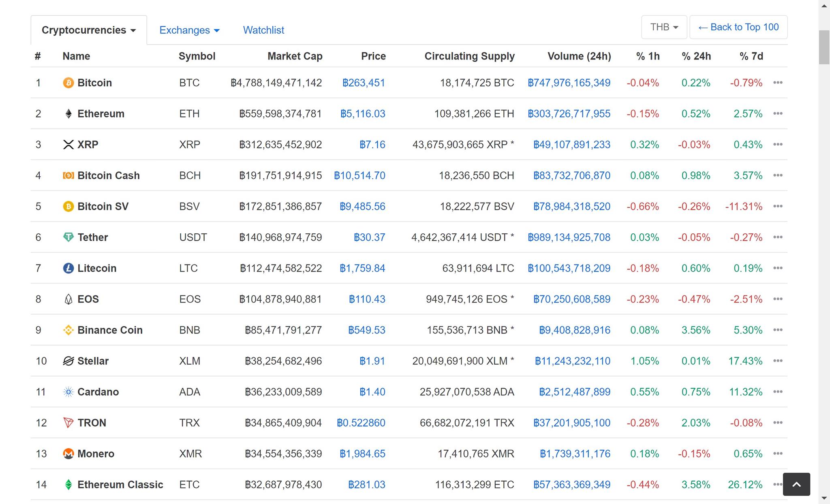Sort table by Name column header
This screenshot has height=504, width=830.
(76, 56)
